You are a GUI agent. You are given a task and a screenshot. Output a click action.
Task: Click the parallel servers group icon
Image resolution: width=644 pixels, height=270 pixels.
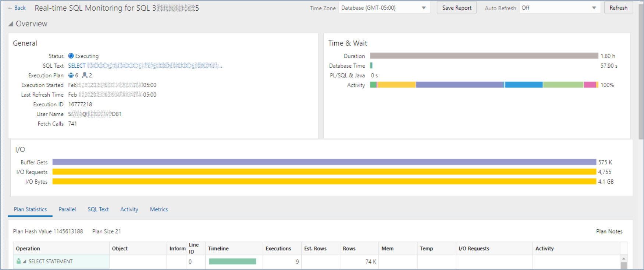pyautogui.click(x=71, y=75)
